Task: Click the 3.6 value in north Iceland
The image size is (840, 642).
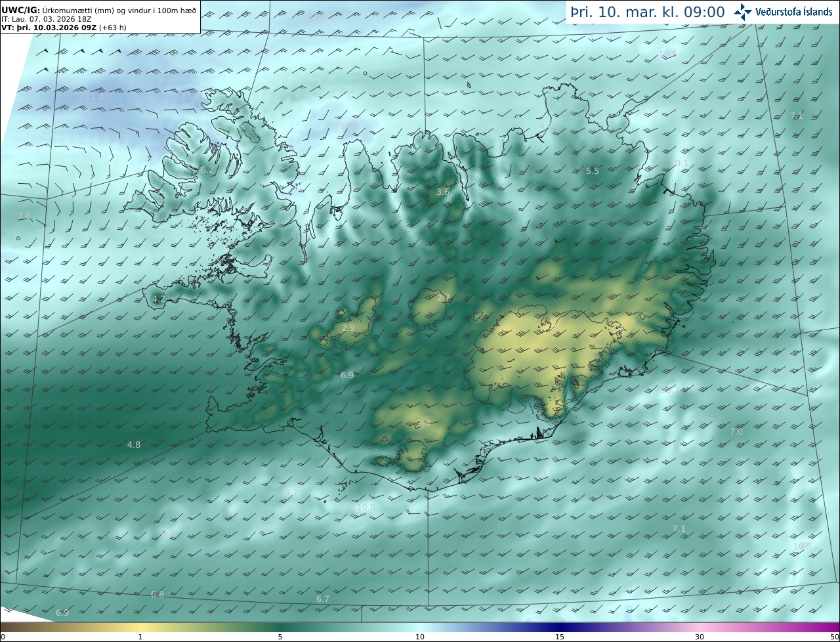Action: tap(443, 192)
